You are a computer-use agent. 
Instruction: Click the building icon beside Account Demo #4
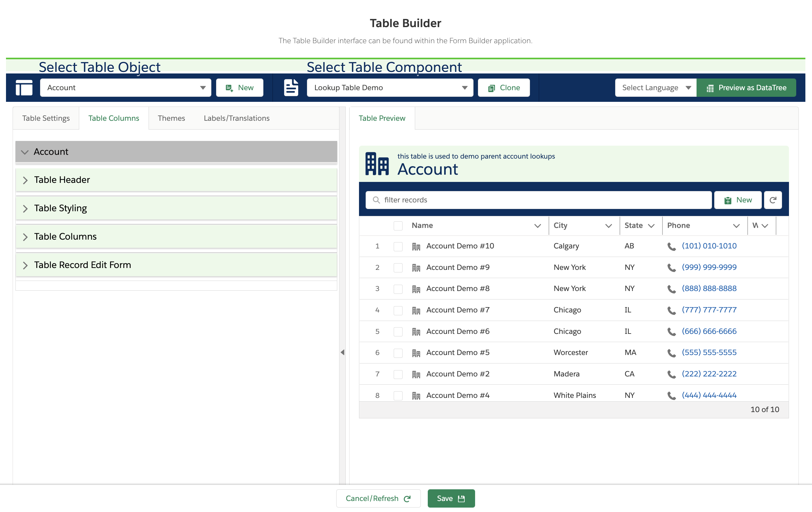click(416, 395)
